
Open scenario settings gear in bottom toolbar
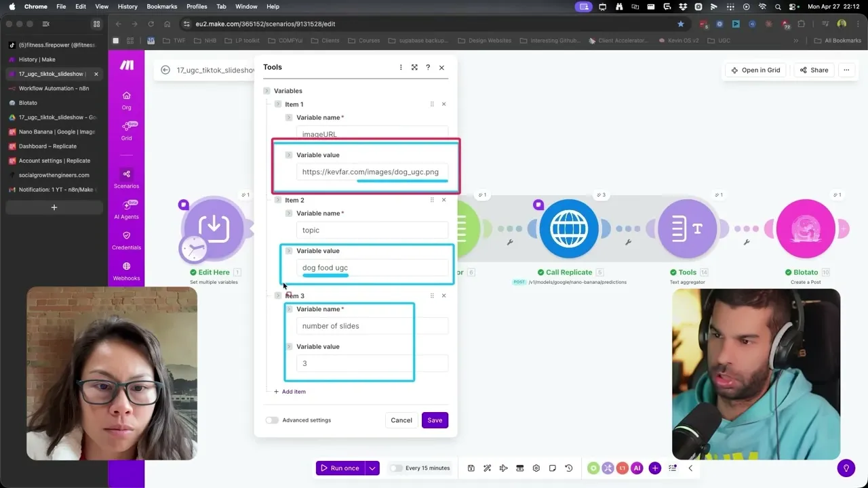point(536,468)
